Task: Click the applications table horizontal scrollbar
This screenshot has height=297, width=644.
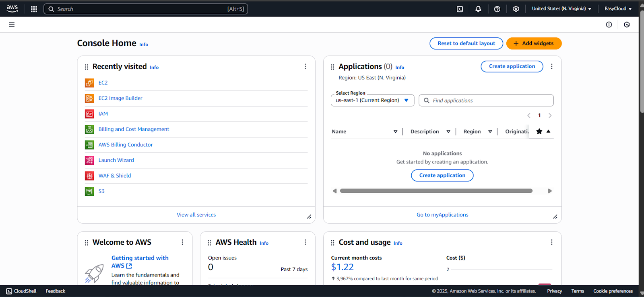Action: [x=436, y=191]
